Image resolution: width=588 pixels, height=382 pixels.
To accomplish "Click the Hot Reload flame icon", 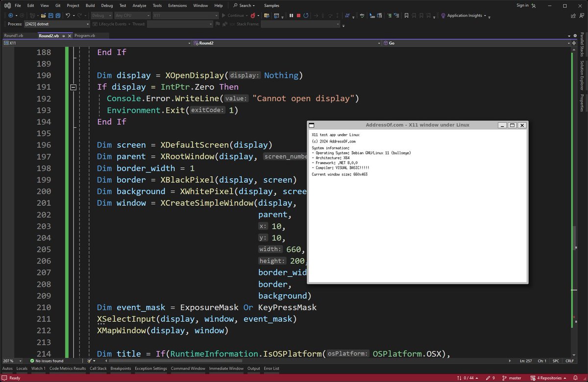I will coord(252,15).
